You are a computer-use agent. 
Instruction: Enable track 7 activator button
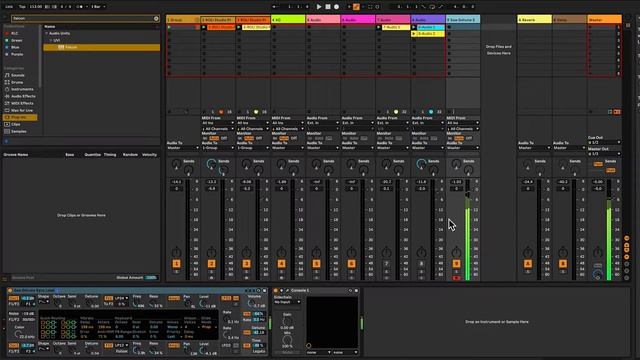tap(386, 264)
